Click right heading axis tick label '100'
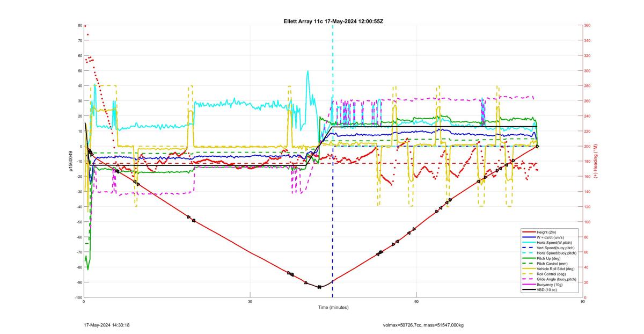The image size is (644, 334). tap(588, 222)
